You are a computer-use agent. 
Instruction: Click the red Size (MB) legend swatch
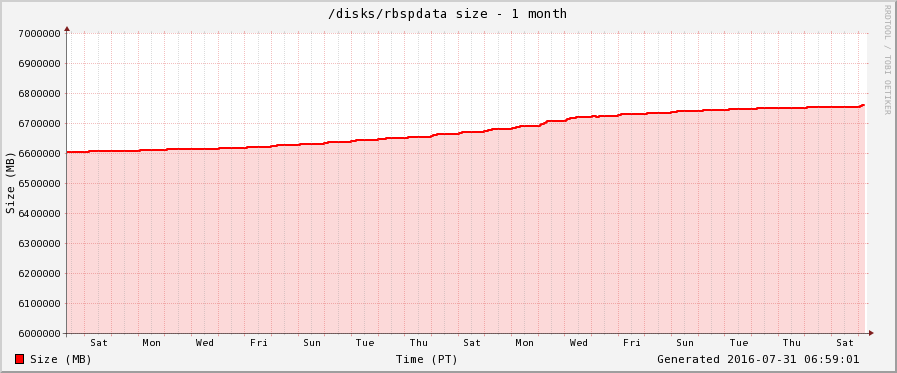[19, 359]
